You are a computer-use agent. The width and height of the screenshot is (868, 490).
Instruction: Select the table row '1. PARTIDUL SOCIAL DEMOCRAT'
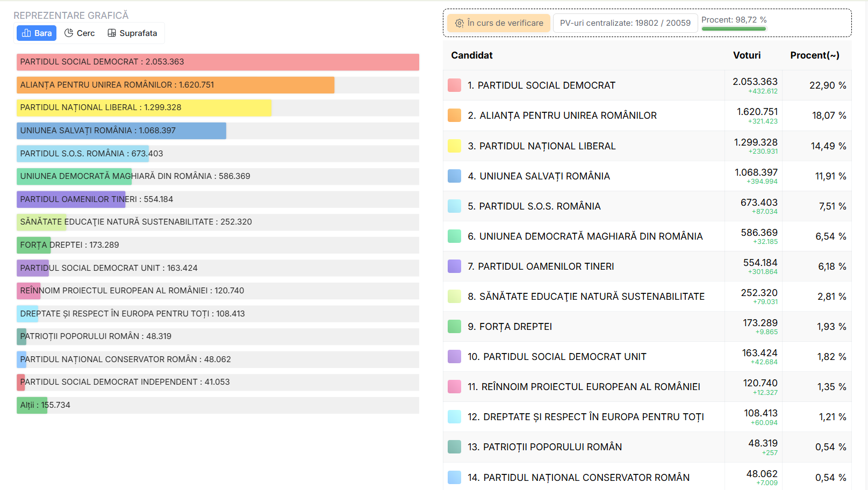pos(647,85)
